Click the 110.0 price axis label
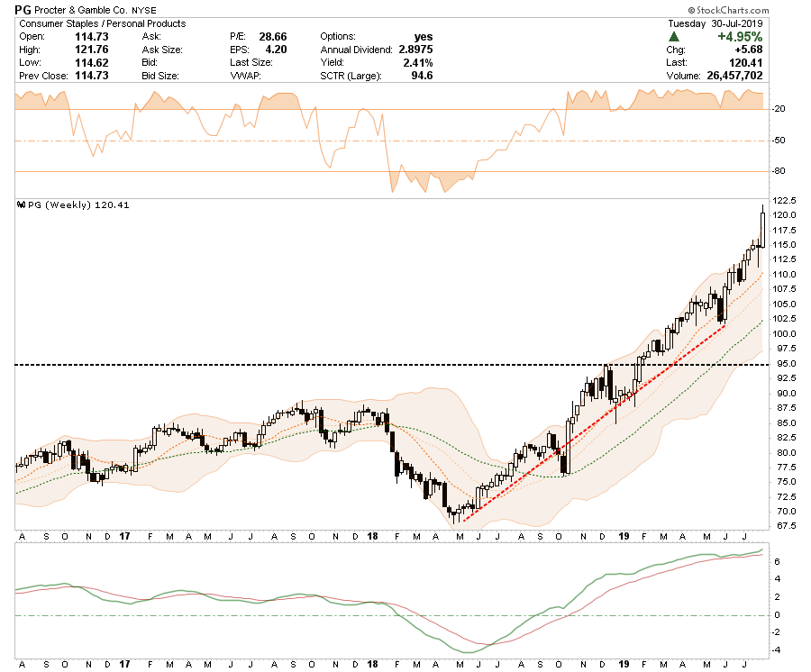This screenshot has width=811, height=672. click(x=784, y=275)
